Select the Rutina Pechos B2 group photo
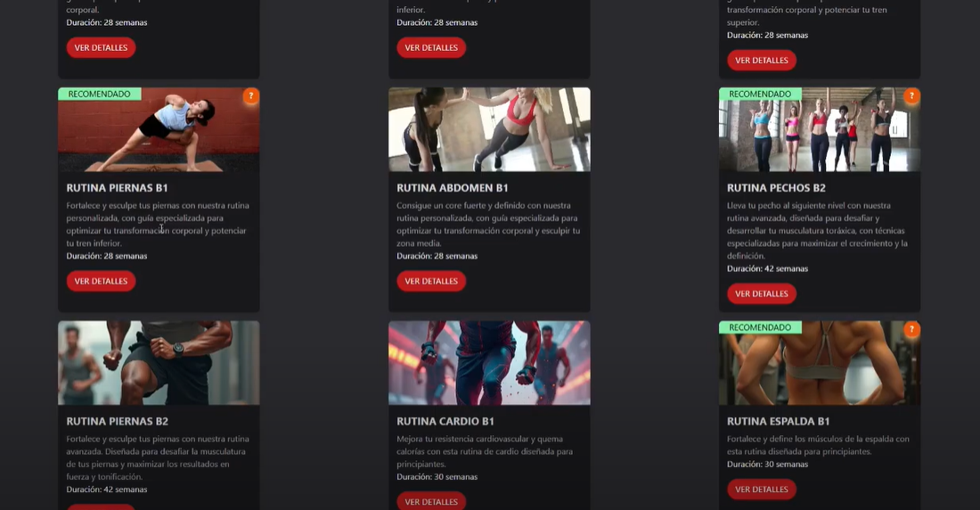The width and height of the screenshot is (980, 510). [820, 129]
